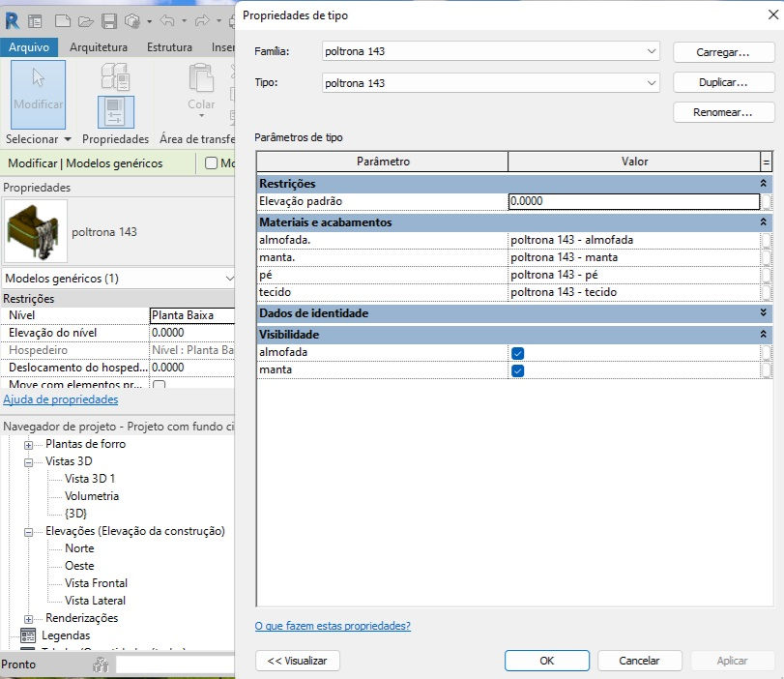The width and height of the screenshot is (784, 679).
Task: Click the equals column button beside Valor header
Action: tap(766, 162)
